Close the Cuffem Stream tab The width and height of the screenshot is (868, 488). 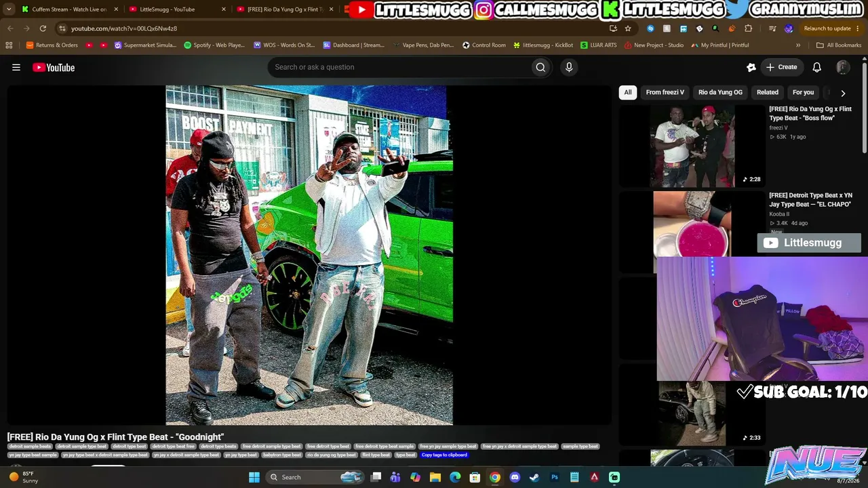point(116,9)
